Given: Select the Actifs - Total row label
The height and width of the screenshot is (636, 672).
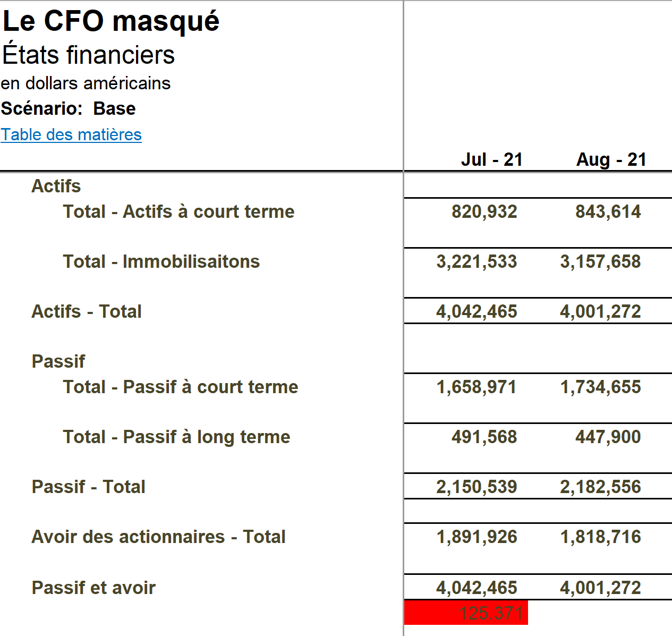Looking at the screenshot, I should pyautogui.click(x=87, y=311).
